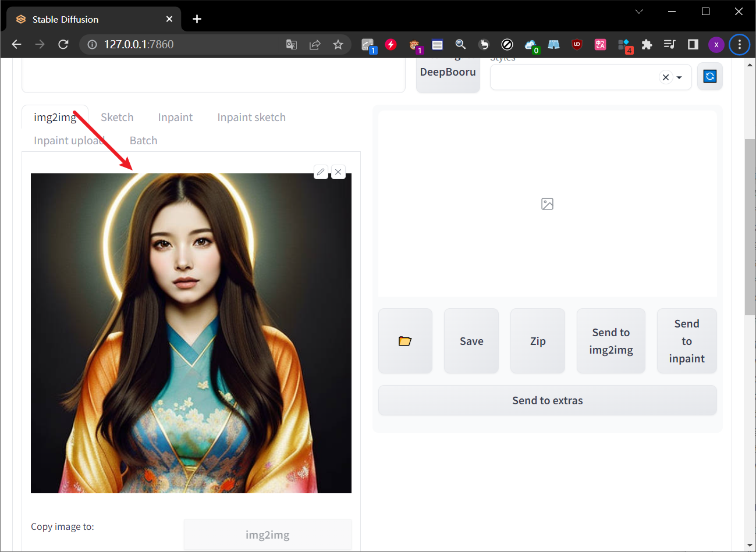Switch to the Inpaint upload tab
Screen dimensions: 756x552
69,140
